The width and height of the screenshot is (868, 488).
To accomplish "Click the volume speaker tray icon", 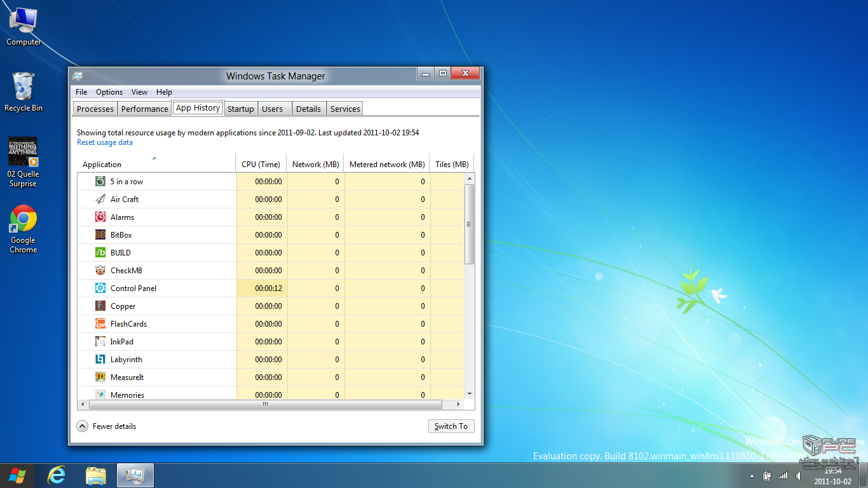I will 798,475.
